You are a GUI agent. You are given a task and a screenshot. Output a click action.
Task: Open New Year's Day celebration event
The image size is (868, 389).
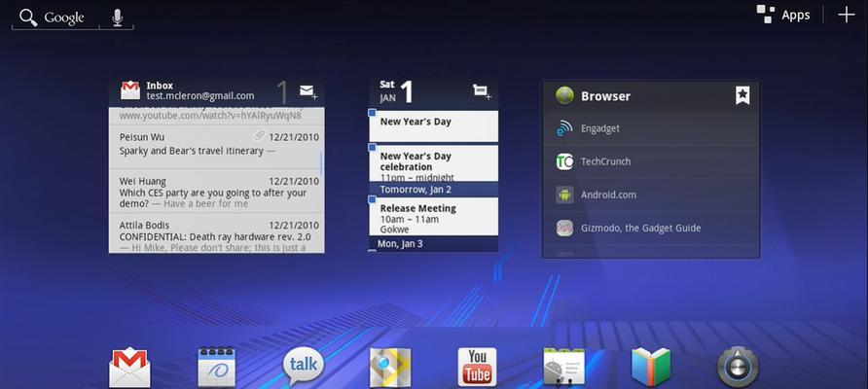tap(433, 163)
